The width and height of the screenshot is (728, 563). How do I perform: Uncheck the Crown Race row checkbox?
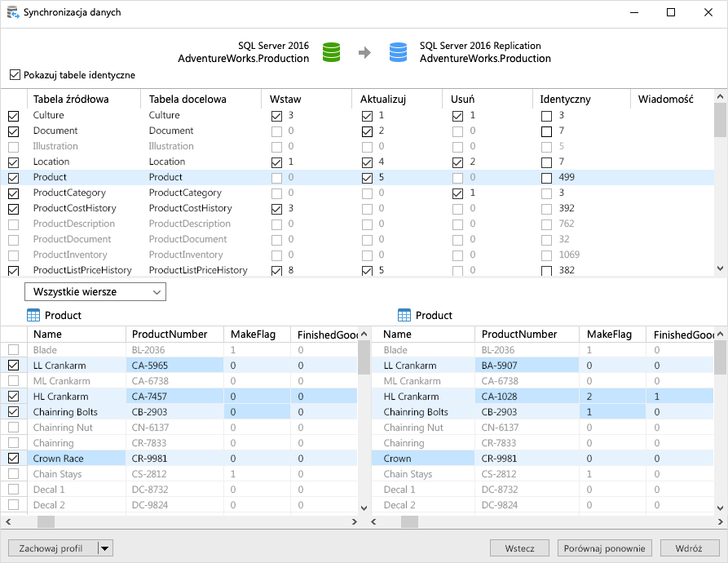14,458
